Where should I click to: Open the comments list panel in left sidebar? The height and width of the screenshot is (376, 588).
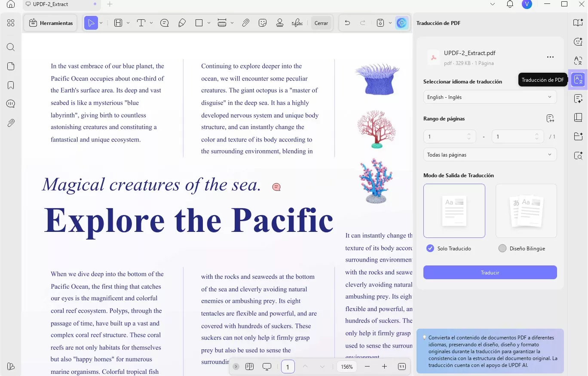[11, 104]
